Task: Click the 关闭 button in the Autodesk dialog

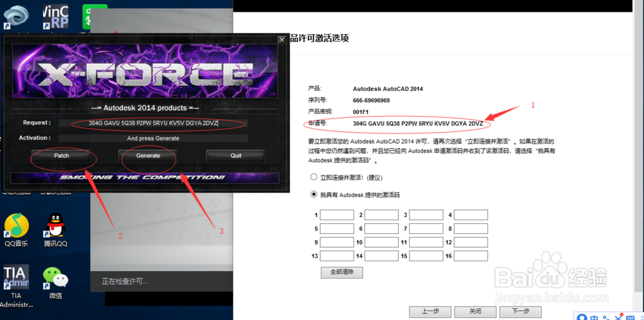Action: pos(475,312)
